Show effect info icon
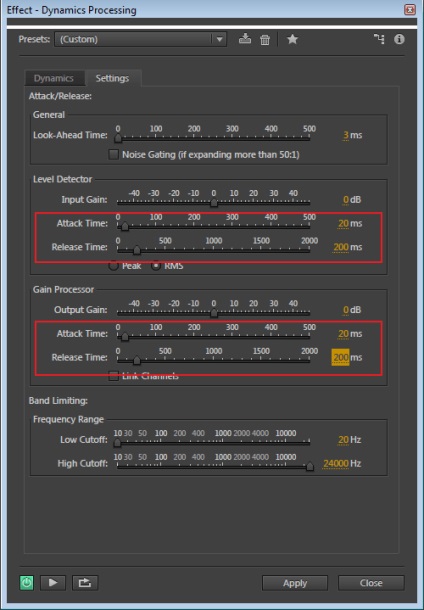The width and height of the screenshot is (424, 610). coord(399,39)
